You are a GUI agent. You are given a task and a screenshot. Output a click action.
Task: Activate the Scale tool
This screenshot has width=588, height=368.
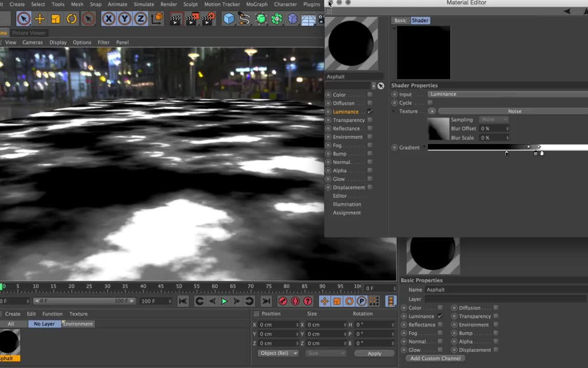point(55,19)
